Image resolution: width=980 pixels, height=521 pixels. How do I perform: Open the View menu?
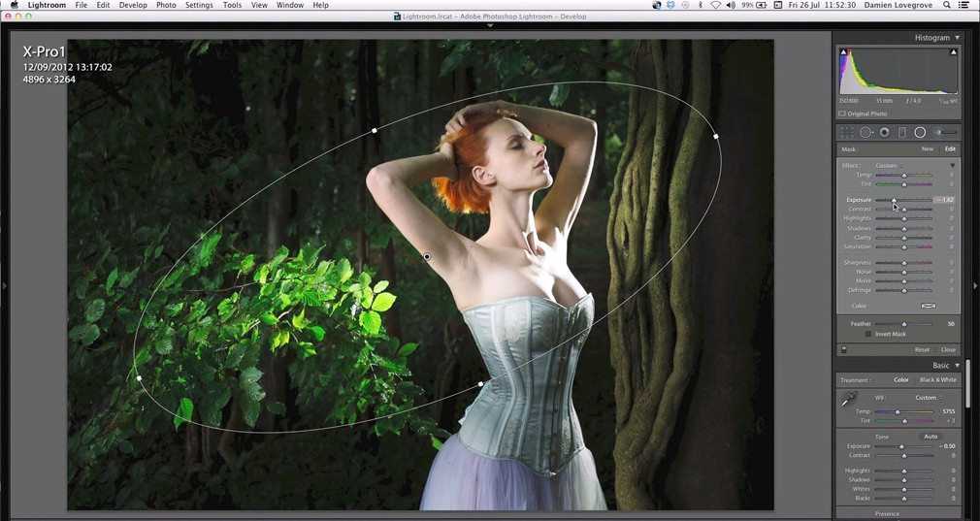[x=259, y=5]
